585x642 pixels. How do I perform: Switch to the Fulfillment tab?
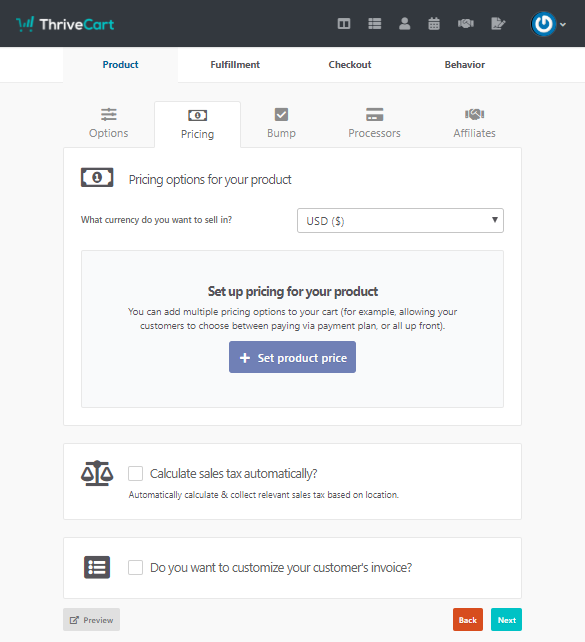(x=235, y=65)
